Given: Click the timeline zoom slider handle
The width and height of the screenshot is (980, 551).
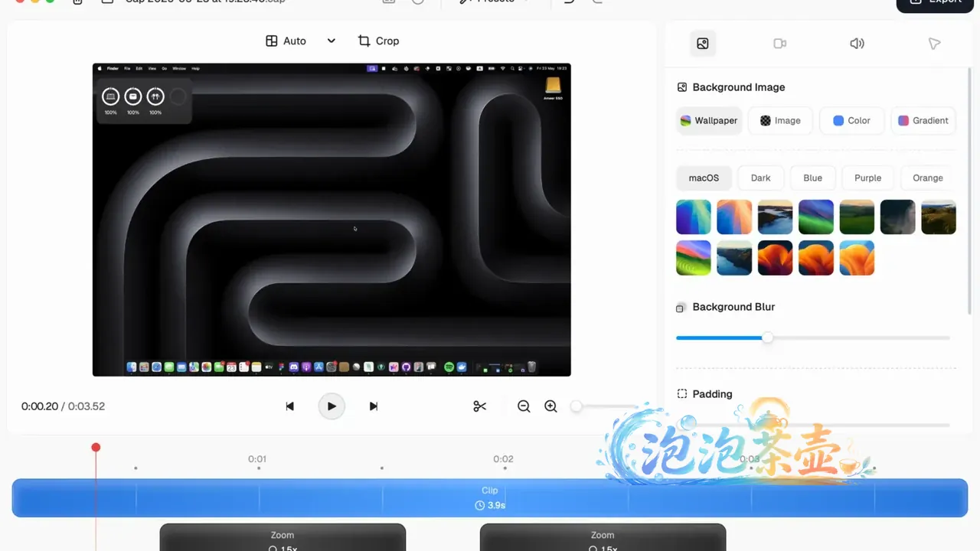Looking at the screenshot, I should point(576,406).
